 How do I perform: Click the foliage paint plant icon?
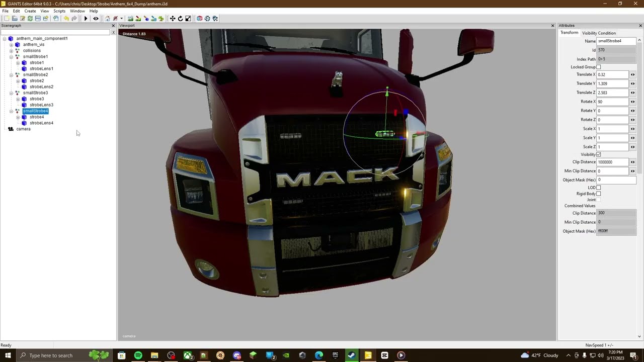tap(161, 19)
